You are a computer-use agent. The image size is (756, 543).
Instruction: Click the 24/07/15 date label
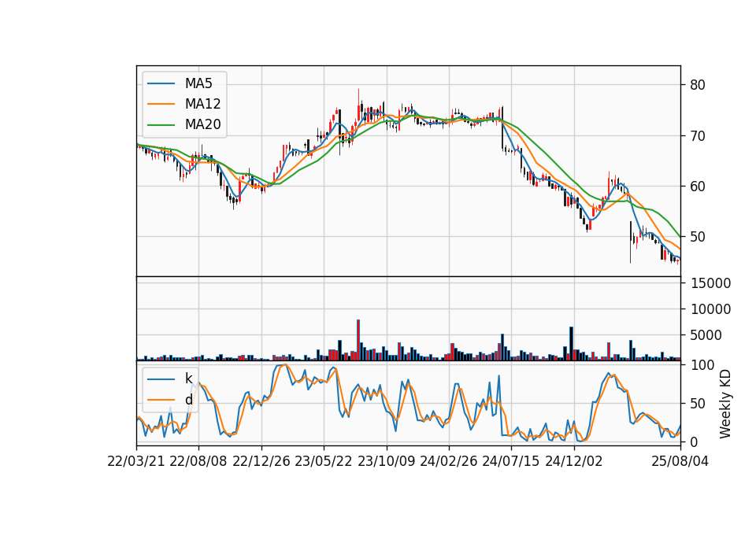click(x=510, y=461)
